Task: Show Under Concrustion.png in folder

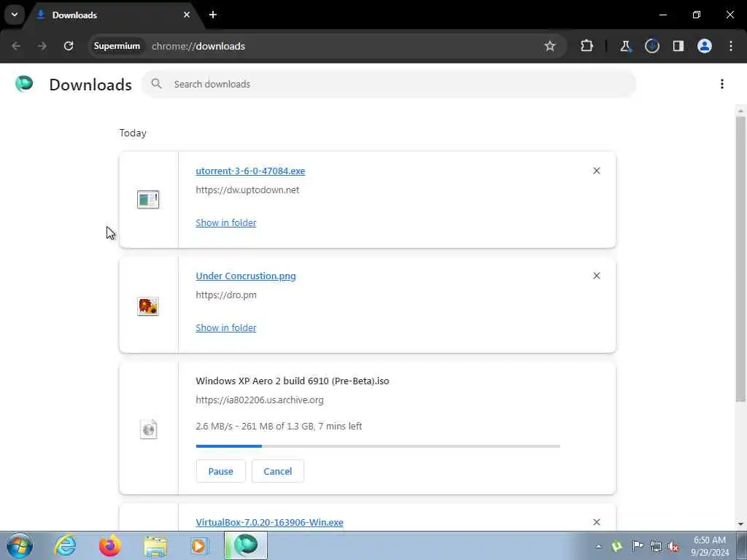Action: point(226,328)
